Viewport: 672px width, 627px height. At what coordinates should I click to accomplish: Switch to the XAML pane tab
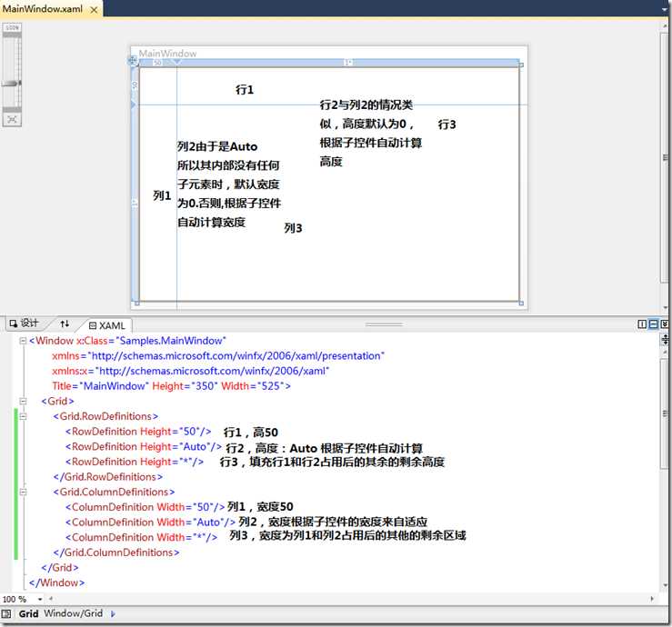pyautogui.click(x=107, y=325)
